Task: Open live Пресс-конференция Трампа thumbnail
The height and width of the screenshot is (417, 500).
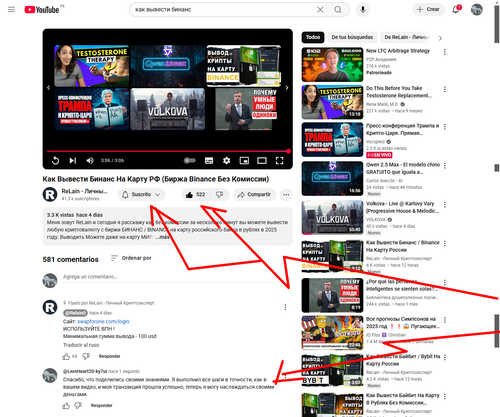Action: pyautogui.click(x=332, y=139)
